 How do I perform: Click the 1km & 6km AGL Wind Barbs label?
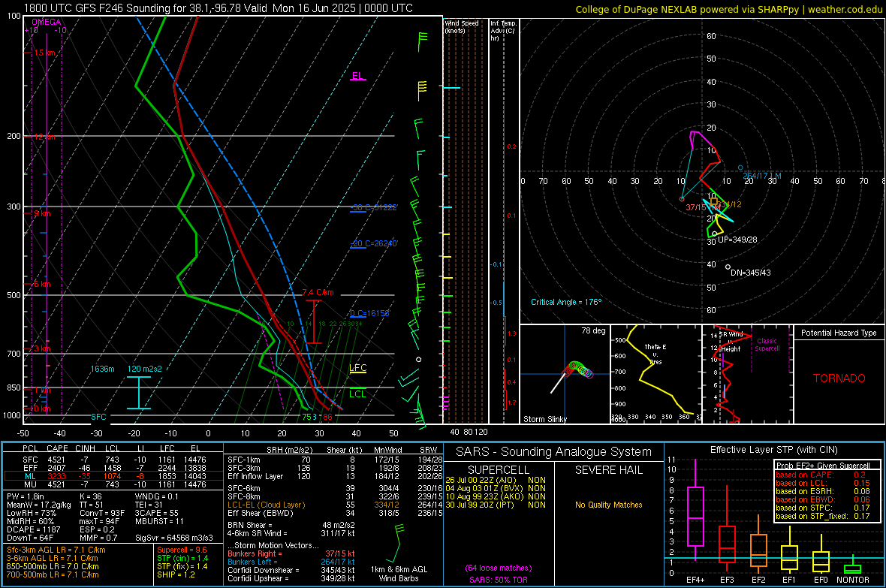(399, 574)
